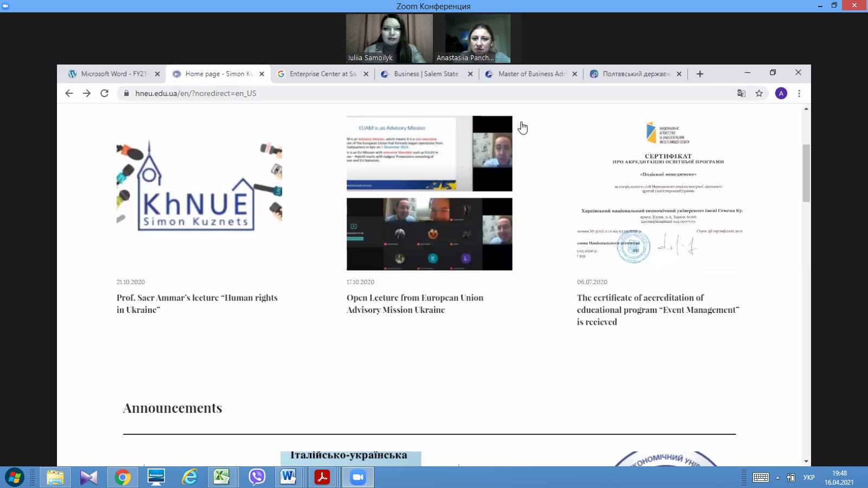868x488 pixels.
Task: Open Visual Studio from the taskbar
Action: pyautogui.click(x=89, y=477)
